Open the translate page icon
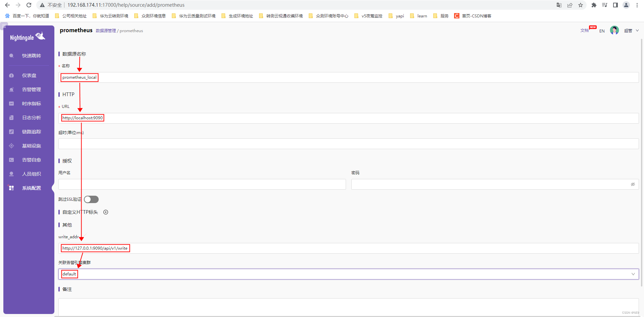Image resolution: width=644 pixels, height=317 pixels. click(x=559, y=5)
